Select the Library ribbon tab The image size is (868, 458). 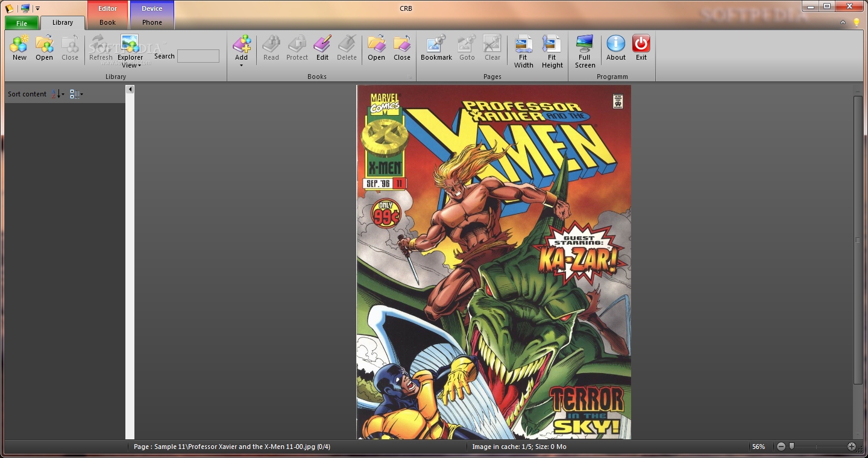pyautogui.click(x=63, y=22)
